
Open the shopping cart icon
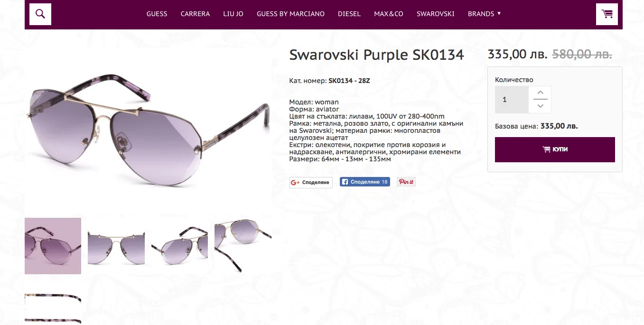pos(607,14)
